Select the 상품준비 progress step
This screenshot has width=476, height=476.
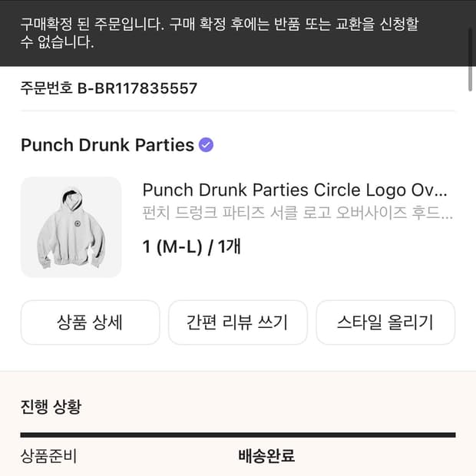coord(49,457)
